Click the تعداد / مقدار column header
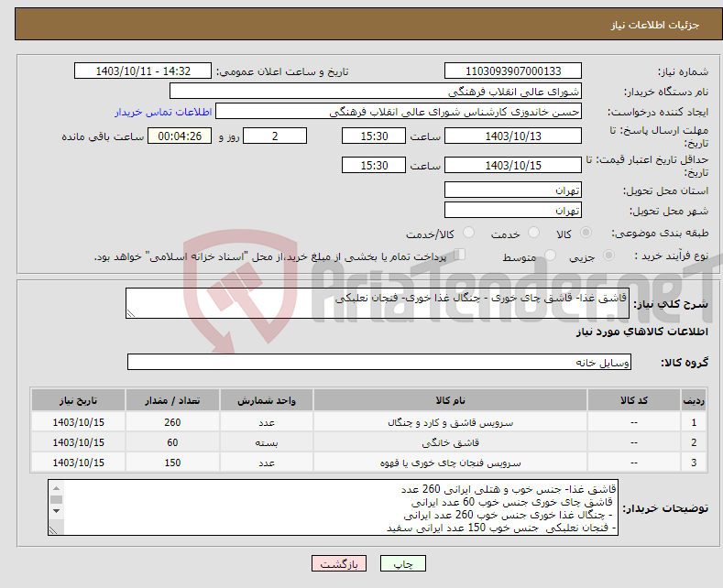 pyautogui.click(x=172, y=400)
